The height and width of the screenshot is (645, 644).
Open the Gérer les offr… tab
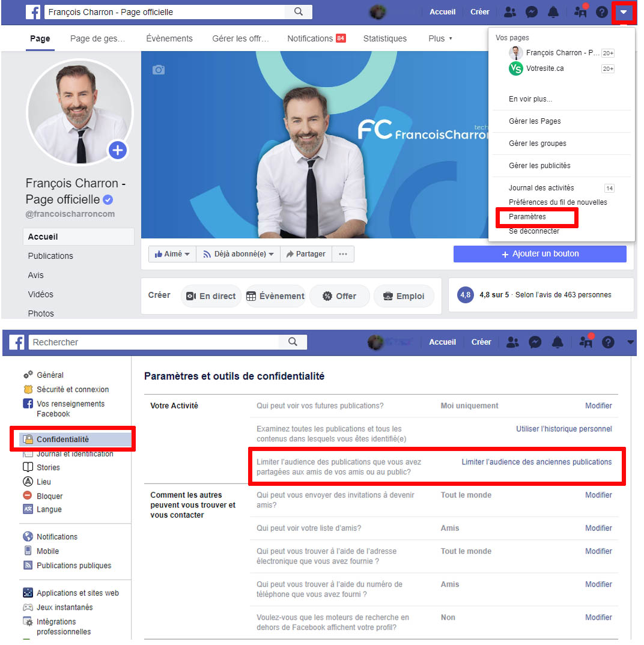coord(240,38)
